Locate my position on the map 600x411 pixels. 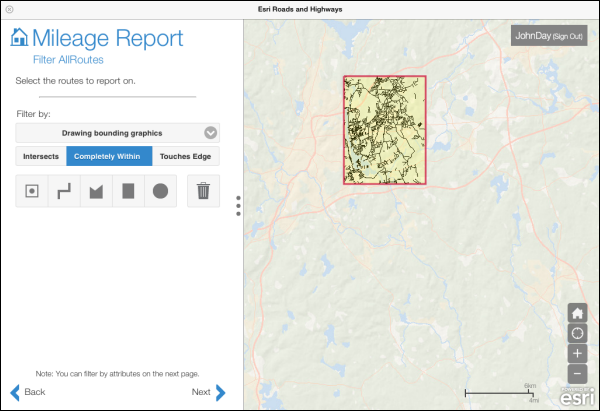pyautogui.click(x=577, y=333)
